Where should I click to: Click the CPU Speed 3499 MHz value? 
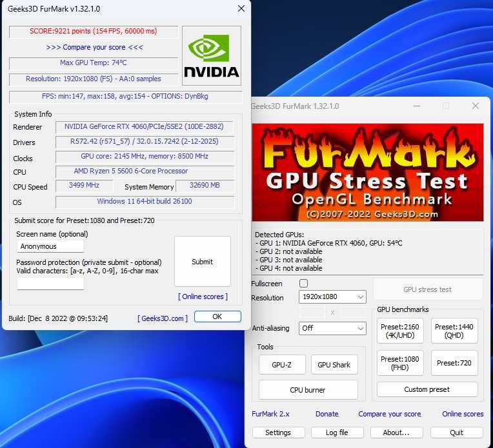tap(84, 186)
